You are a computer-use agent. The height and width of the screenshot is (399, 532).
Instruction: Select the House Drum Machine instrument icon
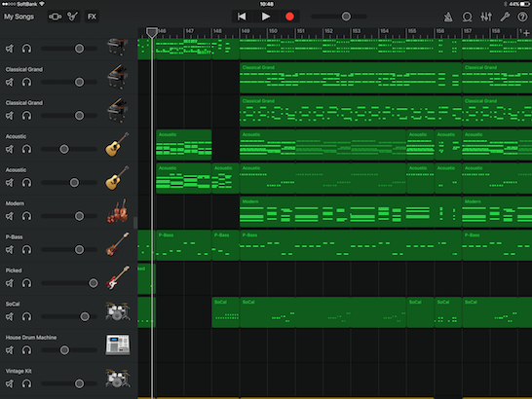pos(117,345)
